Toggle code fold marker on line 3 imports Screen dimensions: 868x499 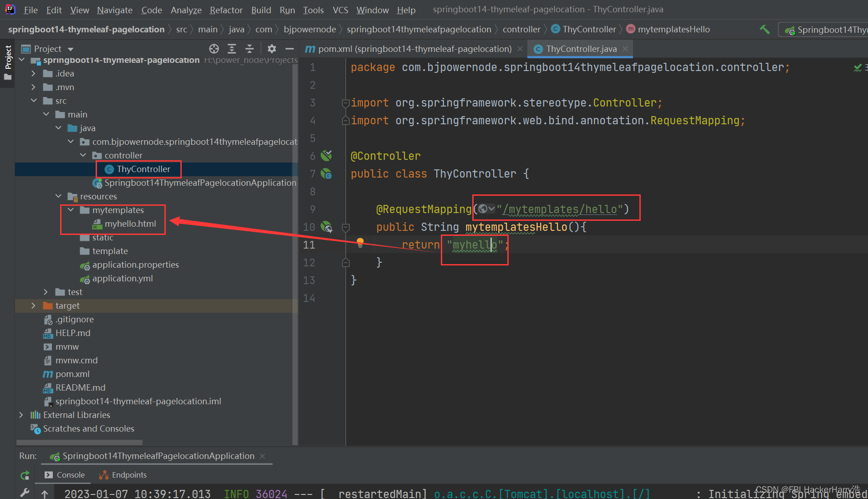click(x=345, y=103)
